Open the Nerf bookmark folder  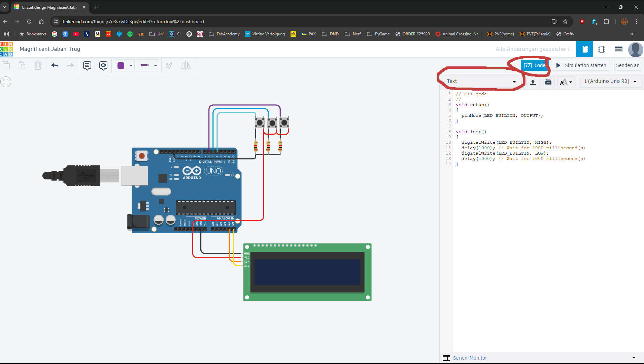(353, 34)
